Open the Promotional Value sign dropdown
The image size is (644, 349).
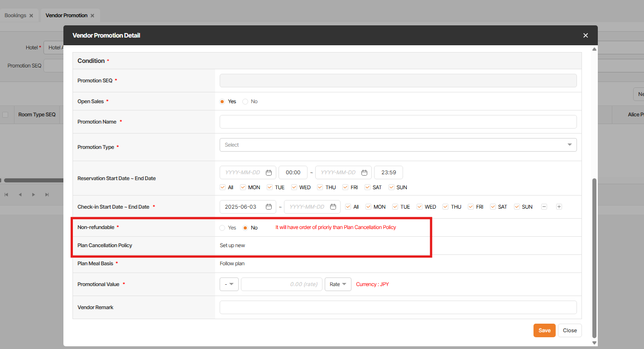pos(229,284)
